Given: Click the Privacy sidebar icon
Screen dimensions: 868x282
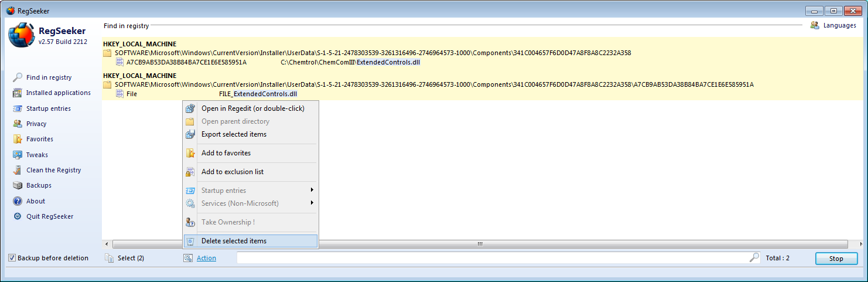Looking at the screenshot, I should pos(18,124).
